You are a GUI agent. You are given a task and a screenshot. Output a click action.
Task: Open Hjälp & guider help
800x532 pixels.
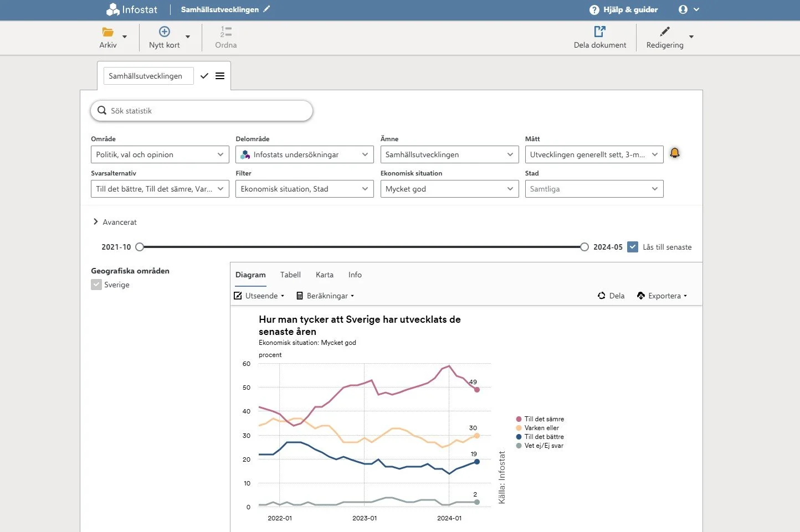point(624,9)
